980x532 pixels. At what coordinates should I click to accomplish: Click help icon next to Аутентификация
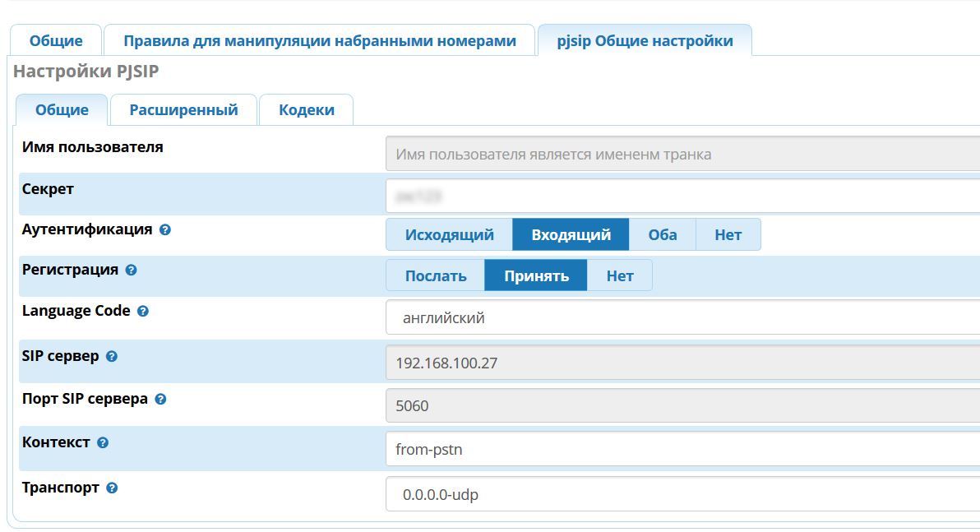[165, 230]
